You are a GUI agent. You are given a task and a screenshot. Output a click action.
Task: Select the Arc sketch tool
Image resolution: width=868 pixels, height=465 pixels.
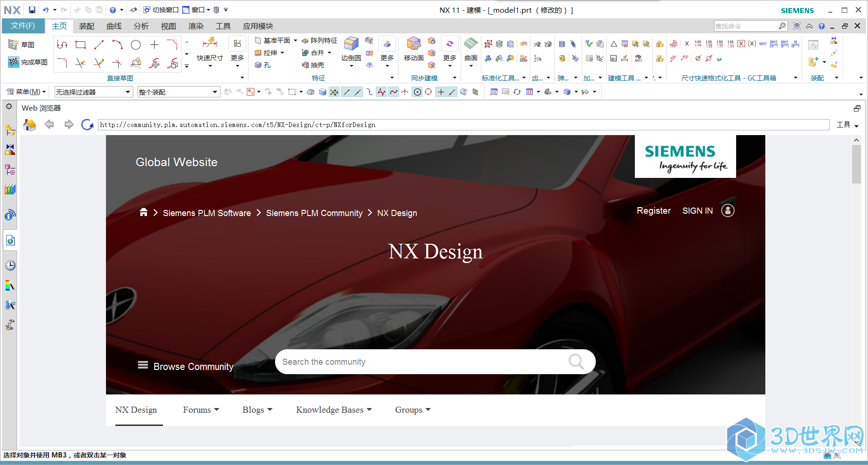click(117, 45)
